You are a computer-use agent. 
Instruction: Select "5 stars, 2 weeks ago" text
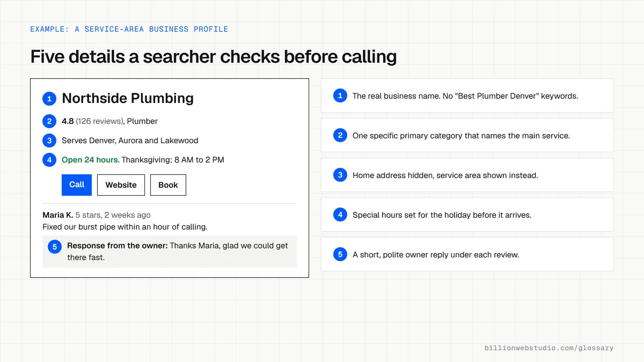[113, 215]
